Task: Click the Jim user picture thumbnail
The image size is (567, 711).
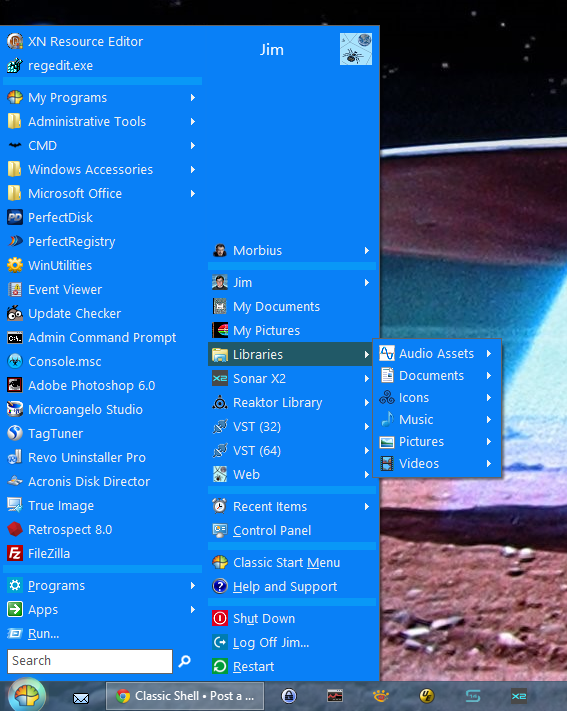Action: [356, 49]
